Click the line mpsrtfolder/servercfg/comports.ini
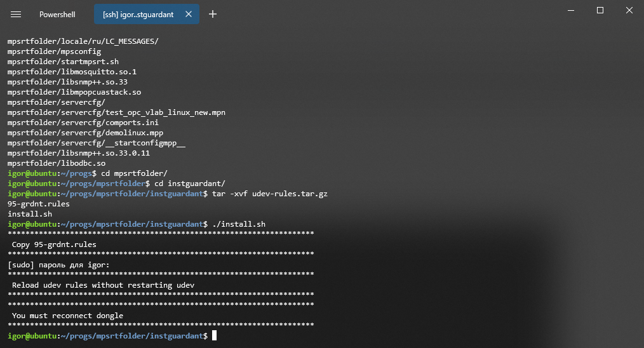The height and width of the screenshot is (348, 644). [x=83, y=123]
